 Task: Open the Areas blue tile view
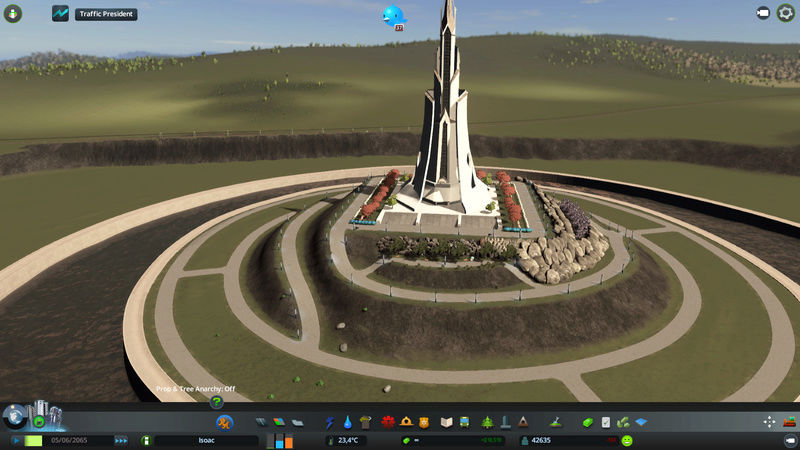tap(641, 422)
